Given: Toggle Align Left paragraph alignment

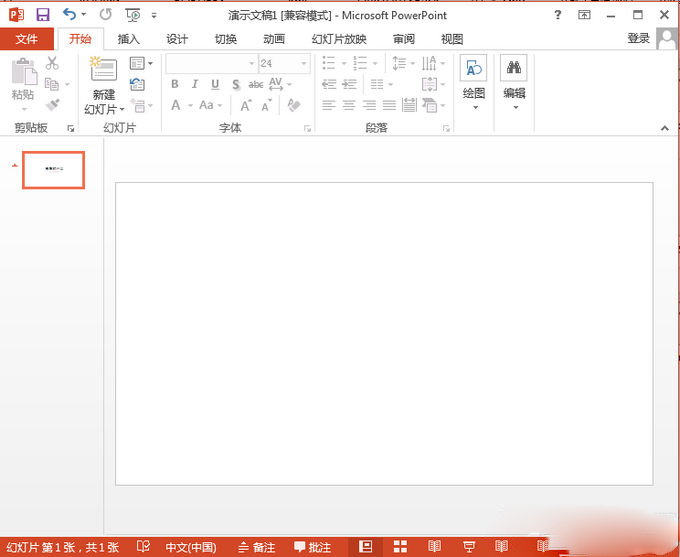Looking at the screenshot, I should pyautogui.click(x=329, y=105).
